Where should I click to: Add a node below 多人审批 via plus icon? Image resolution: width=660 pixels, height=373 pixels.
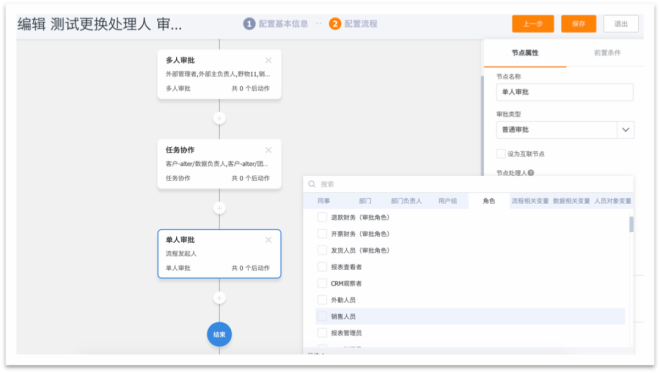(219, 118)
